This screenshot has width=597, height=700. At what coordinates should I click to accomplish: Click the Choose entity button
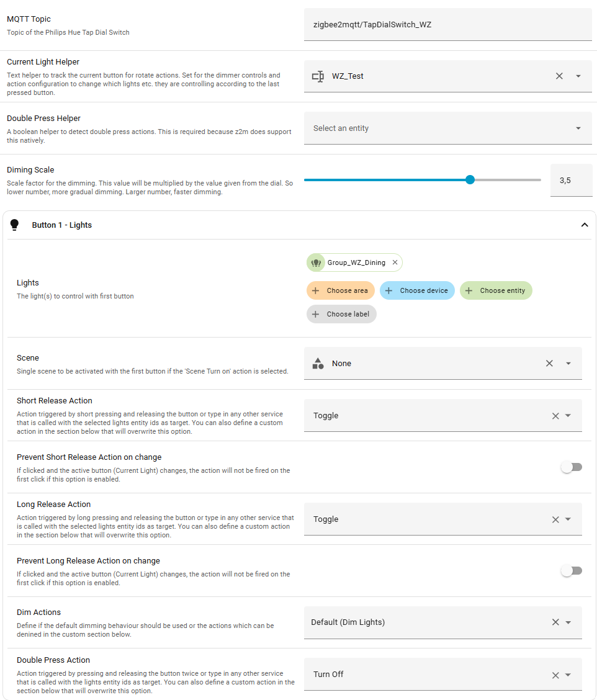point(496,290)
